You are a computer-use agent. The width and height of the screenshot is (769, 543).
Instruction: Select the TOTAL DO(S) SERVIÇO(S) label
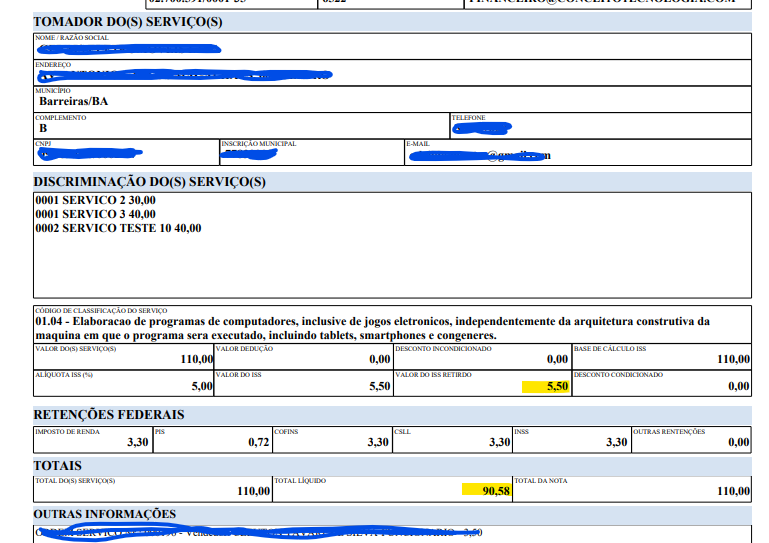click(x=75, y=481)
